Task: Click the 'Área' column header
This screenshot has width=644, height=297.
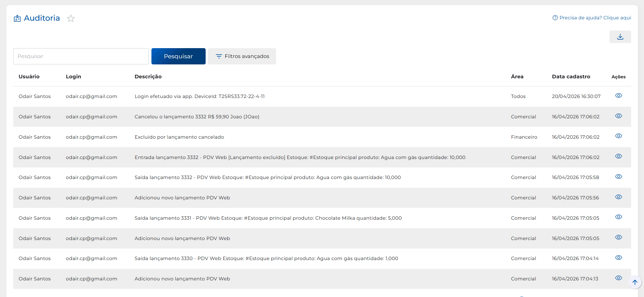Action: 517,77
